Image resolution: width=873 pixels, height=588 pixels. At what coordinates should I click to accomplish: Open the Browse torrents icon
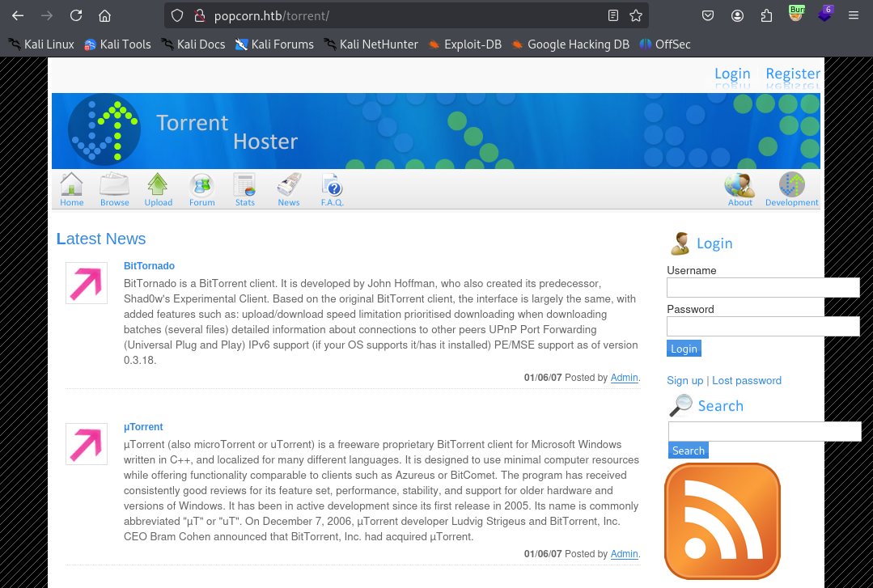[x=115, y=190]
